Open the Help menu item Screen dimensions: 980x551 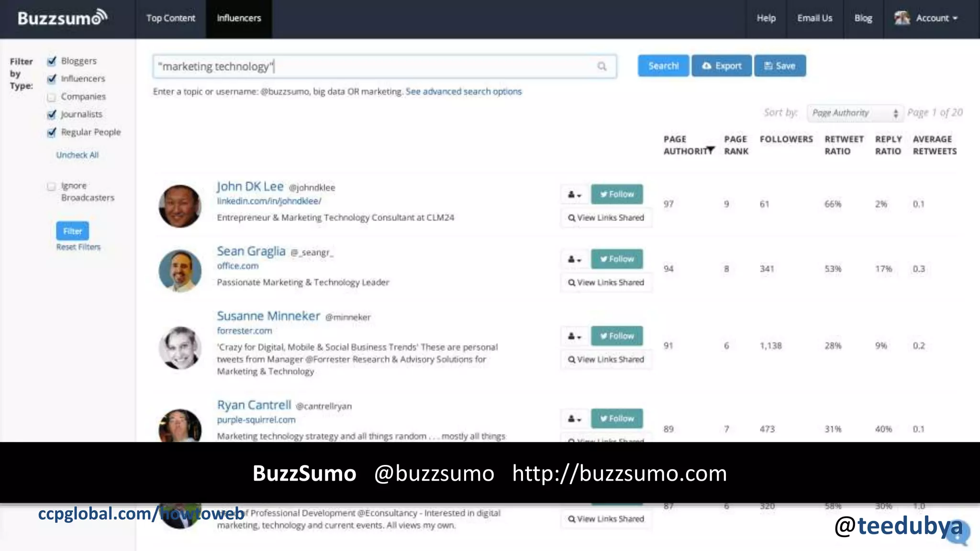tap(766, 18)
